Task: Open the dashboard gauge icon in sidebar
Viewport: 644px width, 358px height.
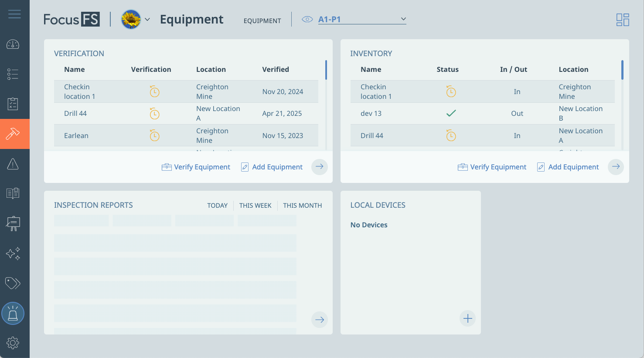Action: [13, 44]
